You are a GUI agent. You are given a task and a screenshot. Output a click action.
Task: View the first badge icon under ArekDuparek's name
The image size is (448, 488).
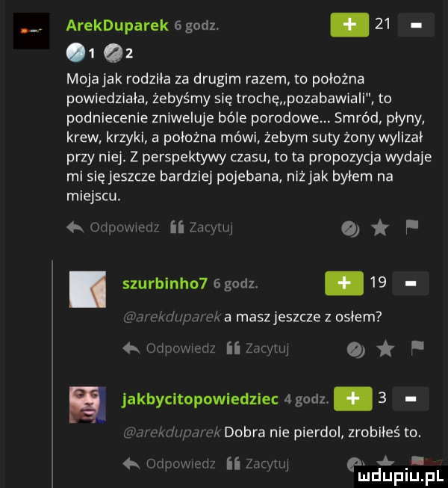coord(75,53)
